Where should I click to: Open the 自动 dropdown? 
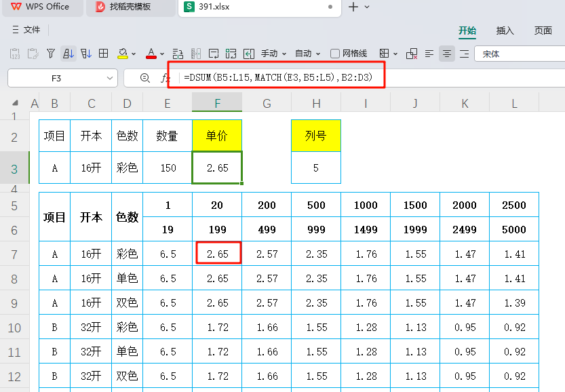click(307, 54)
